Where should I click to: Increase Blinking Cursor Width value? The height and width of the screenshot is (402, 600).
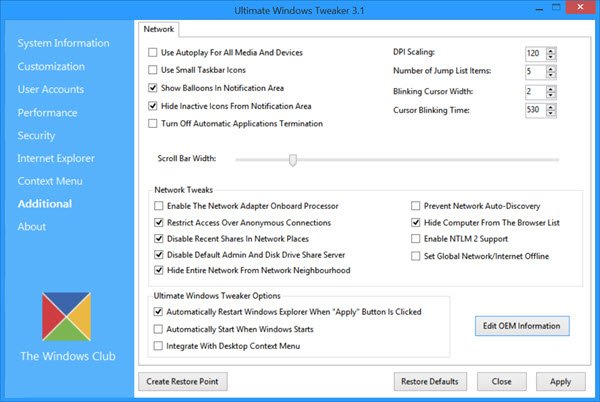pyautogui.click(x=551, y=86)
